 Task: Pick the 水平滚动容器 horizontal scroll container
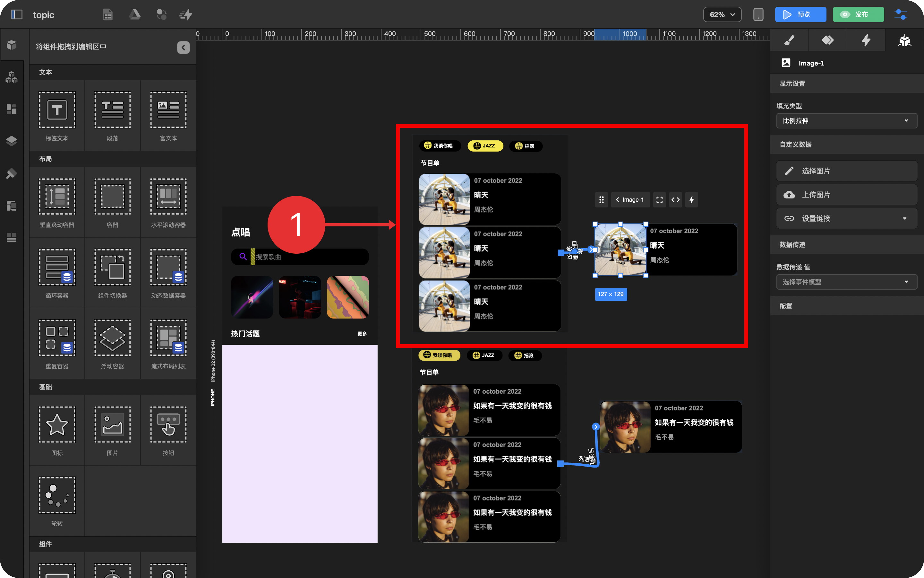[168, 202]
